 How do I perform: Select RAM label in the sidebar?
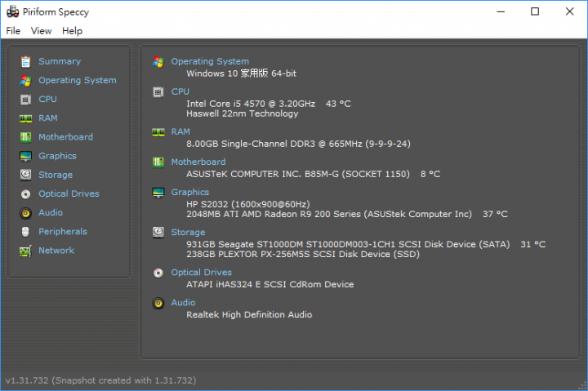pyautogui.click(x=48, y=118)
